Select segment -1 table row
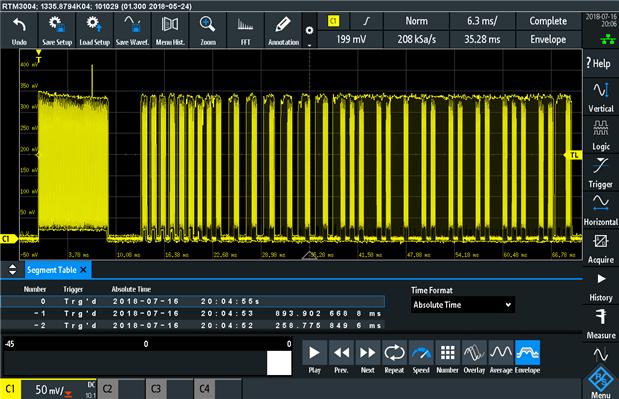This screenshot has width=619, height=399. click(193, 314)
